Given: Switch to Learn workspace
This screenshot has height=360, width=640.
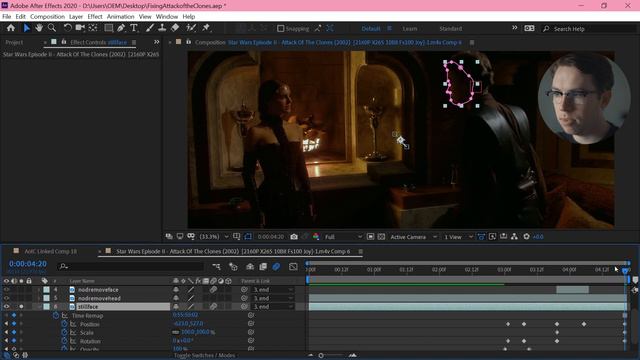Looking at the screenshot, I should [410, 29].
